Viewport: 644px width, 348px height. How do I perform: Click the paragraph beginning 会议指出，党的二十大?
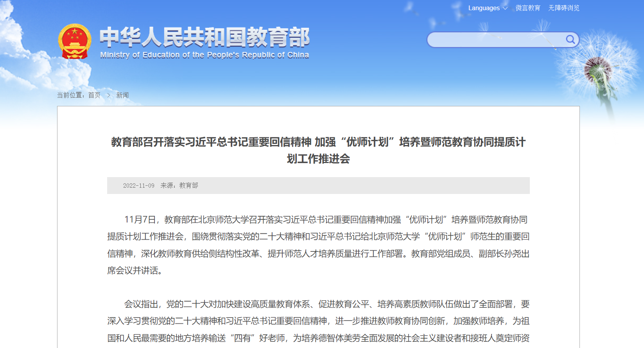pyautogui.click(x=318, y=321)
